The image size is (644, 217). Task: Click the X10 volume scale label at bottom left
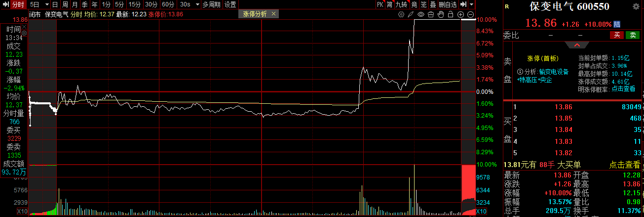22,212
